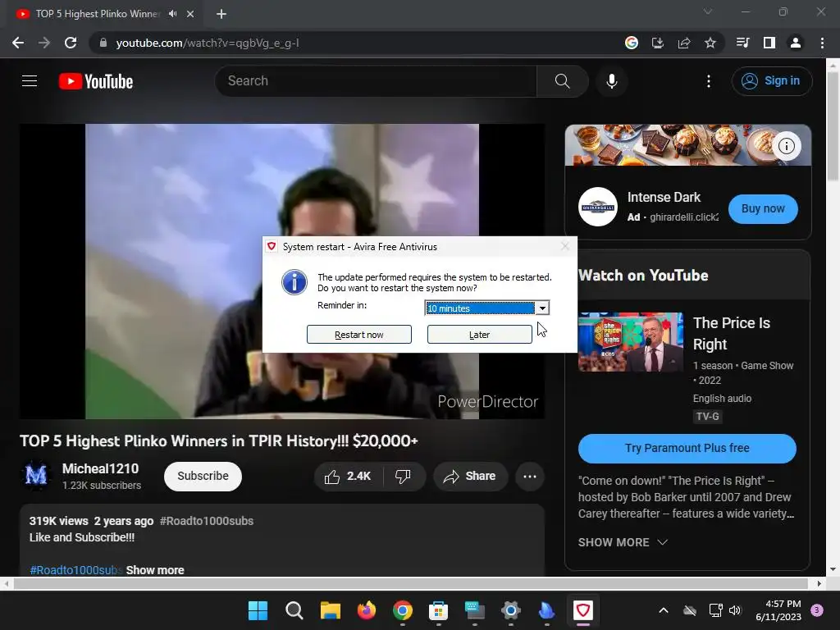Screen dimensions: 840x630
Task: Open the Chrome three-dot menu
Action: pos(822,43)
